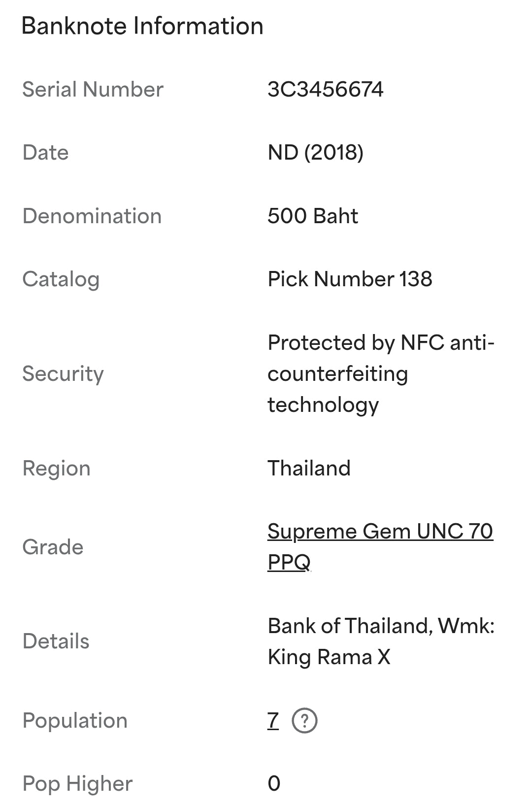Click the 500 Baht denomination value
This screenshot has height=807, width=532.
(313, 216)
